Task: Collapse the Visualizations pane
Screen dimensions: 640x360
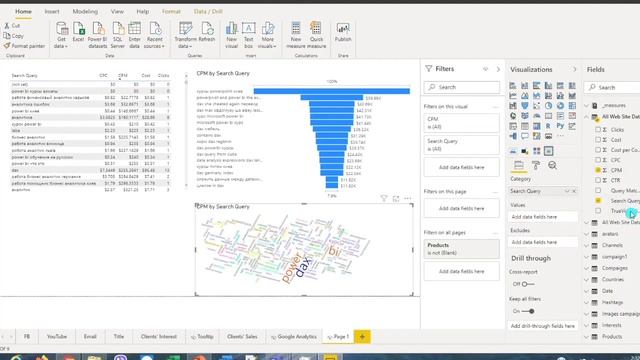Action: [x=575, y=69]
